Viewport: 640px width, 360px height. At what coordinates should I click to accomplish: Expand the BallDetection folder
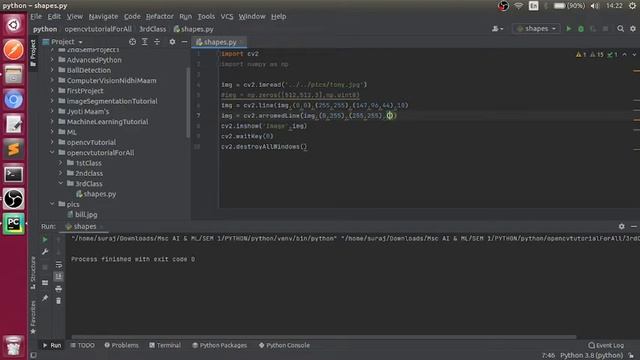pyautogui.click(x=52, y=70)
